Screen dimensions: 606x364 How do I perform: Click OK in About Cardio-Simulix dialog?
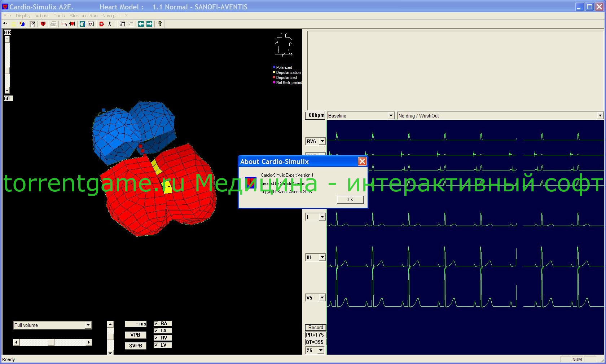(x=350, y=200)
